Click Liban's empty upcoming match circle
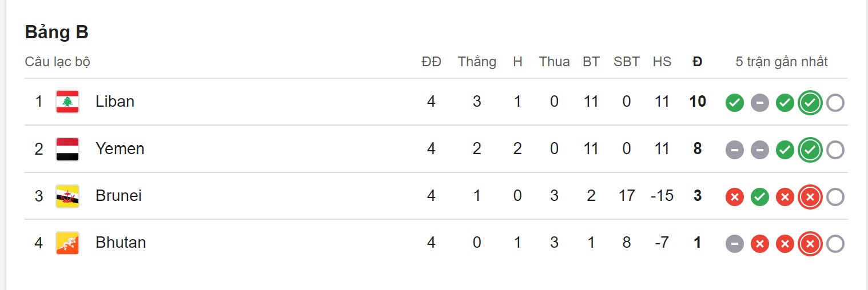Screen dimensions: 868x290 pos(835,103)
